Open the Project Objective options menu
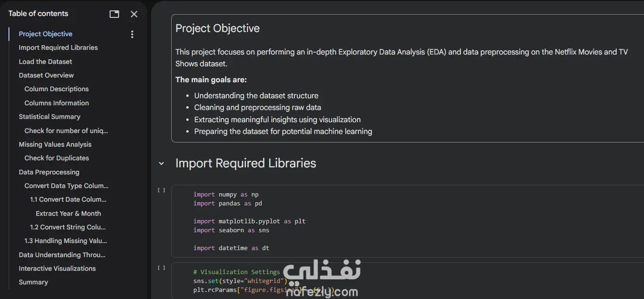Screen dimensions: 644x299 132,34
